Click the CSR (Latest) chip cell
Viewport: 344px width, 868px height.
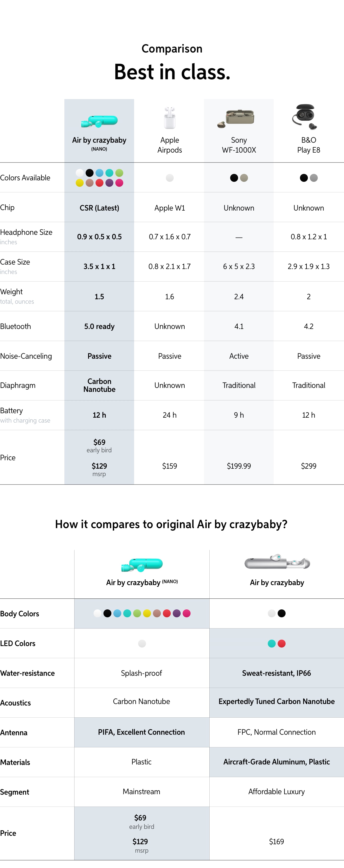(x=99, y=208)
